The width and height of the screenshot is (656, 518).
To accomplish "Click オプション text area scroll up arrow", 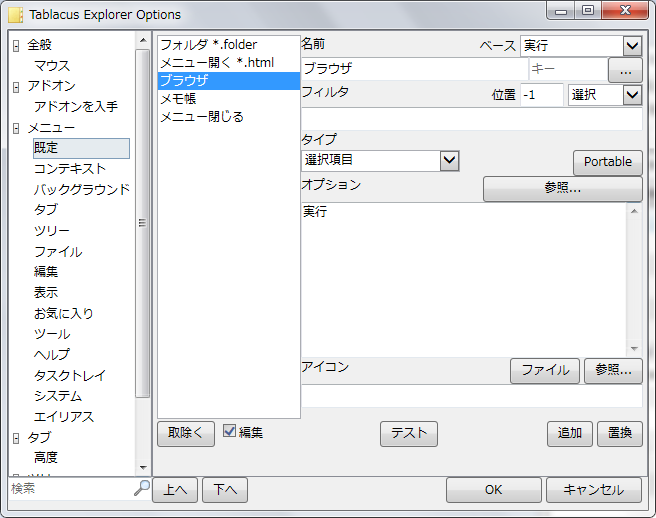I will coord(634,211).
